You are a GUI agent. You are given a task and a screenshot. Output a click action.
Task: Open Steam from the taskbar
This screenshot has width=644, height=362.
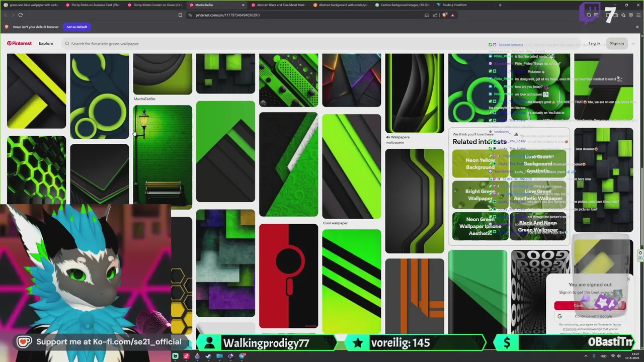pyautogui.click(x=208, y=356)
